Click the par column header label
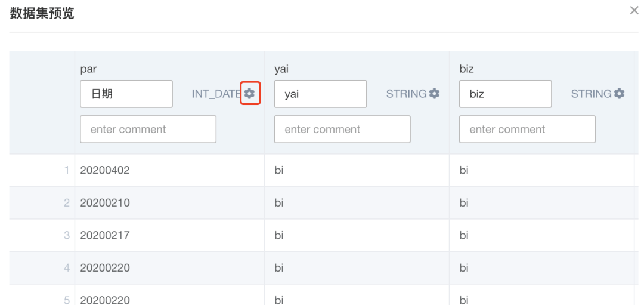The height and width of the screenshot is (305, 644). [x=88, y=69]
